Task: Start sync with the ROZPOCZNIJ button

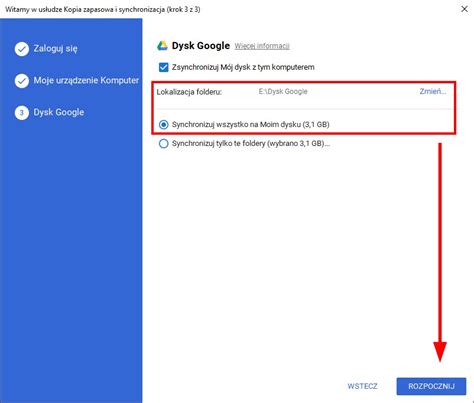Action: point(431,386)
